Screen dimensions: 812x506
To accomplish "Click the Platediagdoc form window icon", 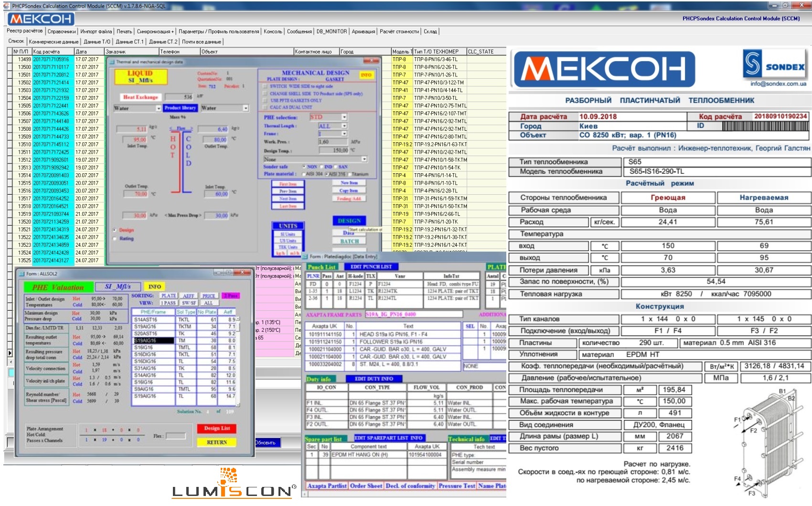I will pos(305,256).
